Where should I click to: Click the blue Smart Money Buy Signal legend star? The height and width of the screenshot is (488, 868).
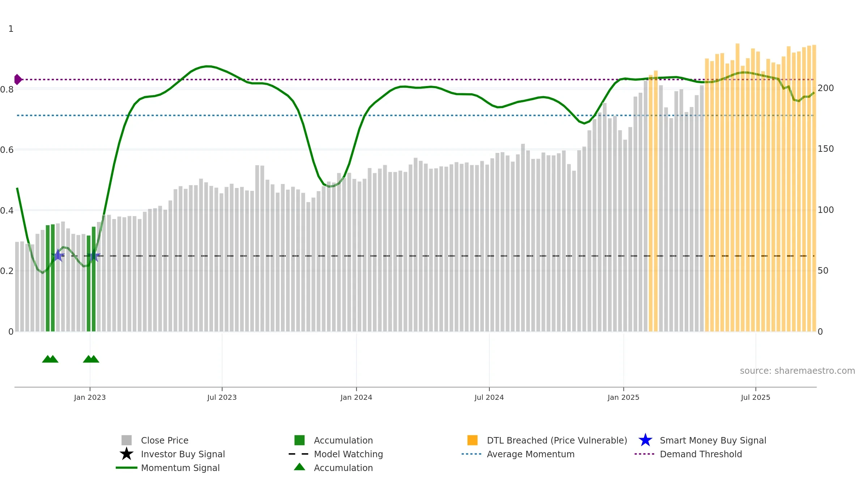[645, 440]
